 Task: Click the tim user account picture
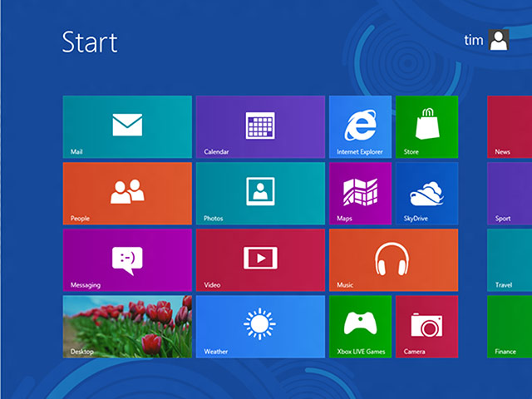point(499,40)
